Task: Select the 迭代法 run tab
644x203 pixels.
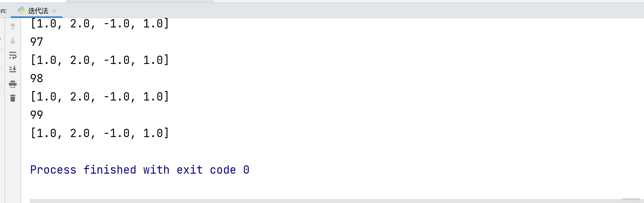Action: coord(37,11)
